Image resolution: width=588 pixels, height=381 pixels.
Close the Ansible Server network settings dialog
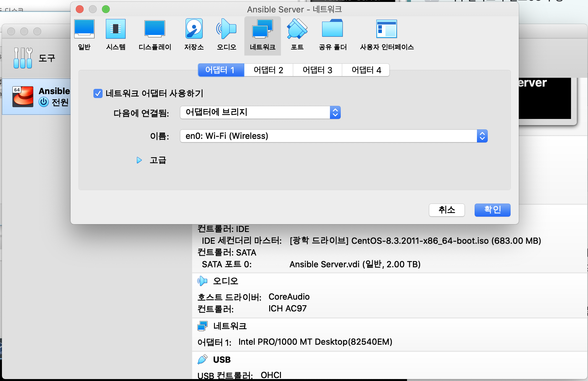80,9
